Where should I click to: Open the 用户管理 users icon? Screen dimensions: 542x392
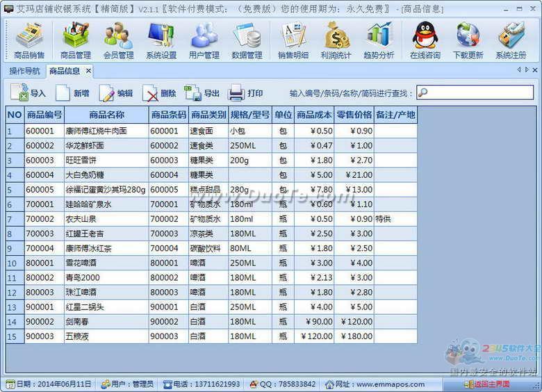coord(204,39)
